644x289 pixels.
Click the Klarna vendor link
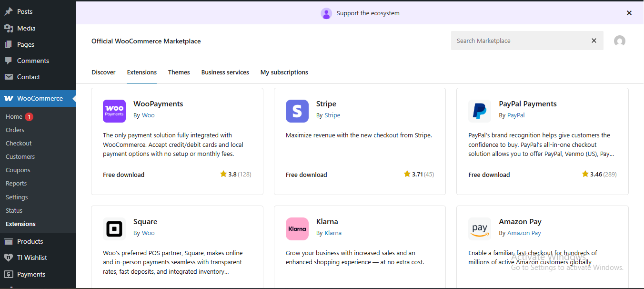(x=333, y=233)
